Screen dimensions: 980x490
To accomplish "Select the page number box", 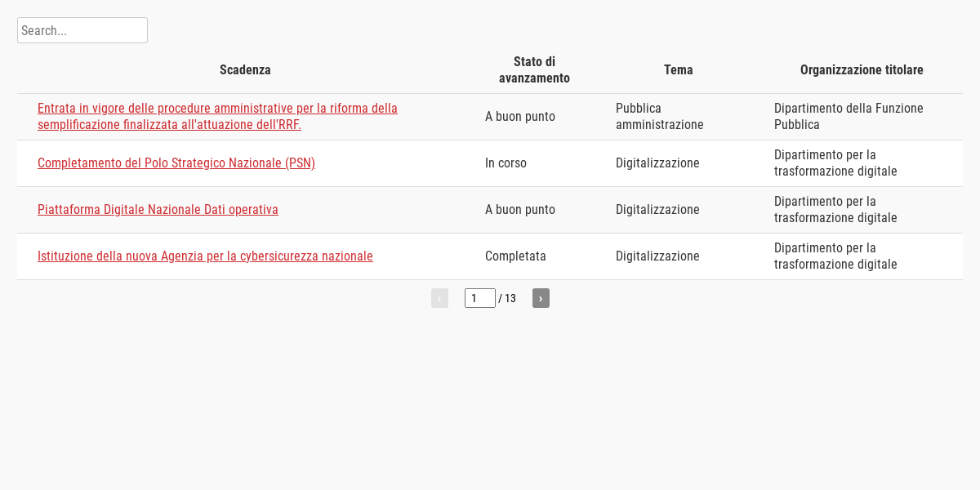I will (x=480, y=298).
